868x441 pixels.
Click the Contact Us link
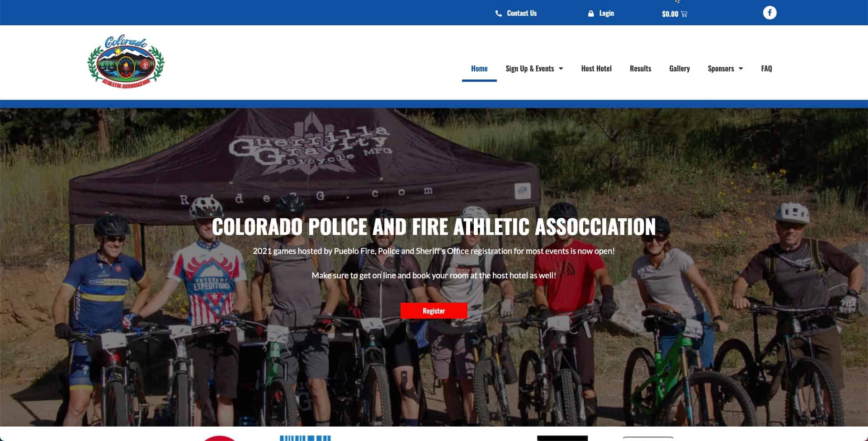click(x=522, y=14)
